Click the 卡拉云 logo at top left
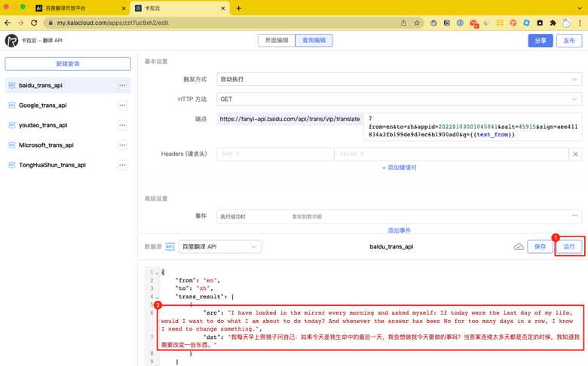This screenshot has width=588, height=366. (x=11, y=41)
